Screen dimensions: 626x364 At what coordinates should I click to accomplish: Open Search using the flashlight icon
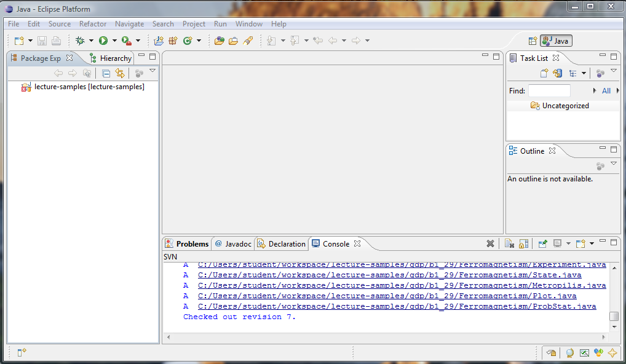coord(248,41)
